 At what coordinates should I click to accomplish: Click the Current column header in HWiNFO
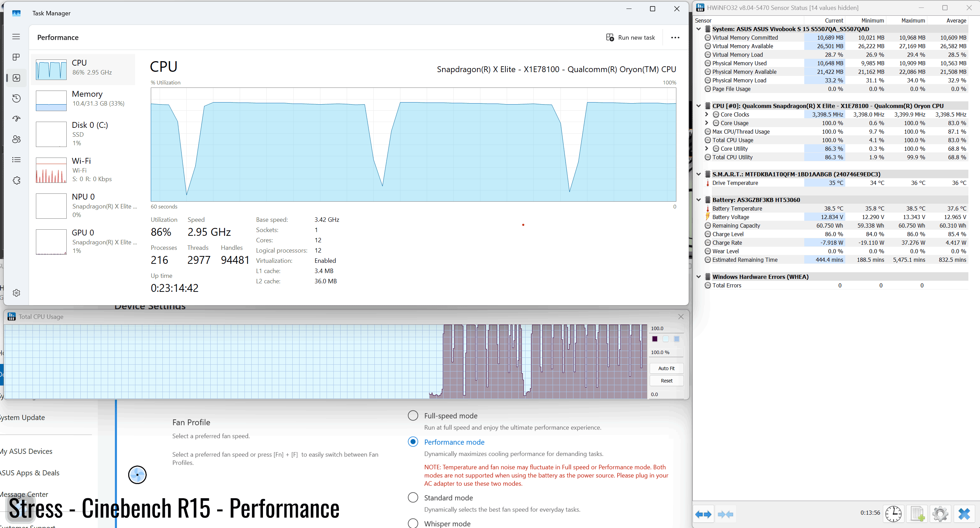pyautogui.click(x=834, y=21)
